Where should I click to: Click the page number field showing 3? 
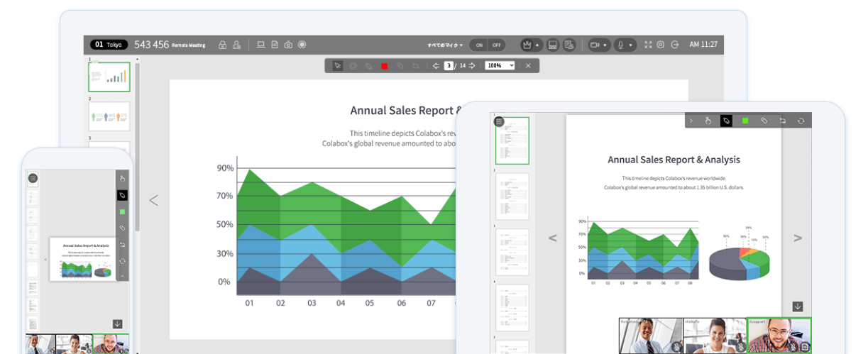[x=449, y=66]
